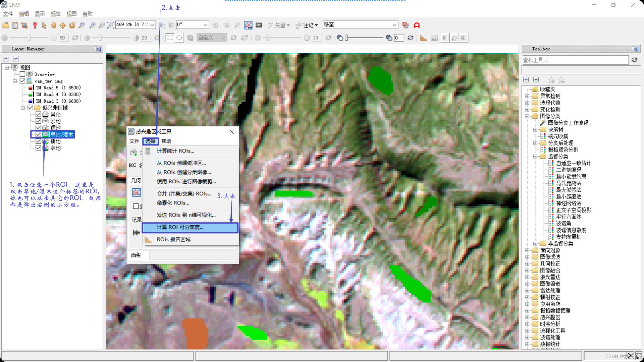Select the pan hand tool
The image size is (644, 362).
53,25
